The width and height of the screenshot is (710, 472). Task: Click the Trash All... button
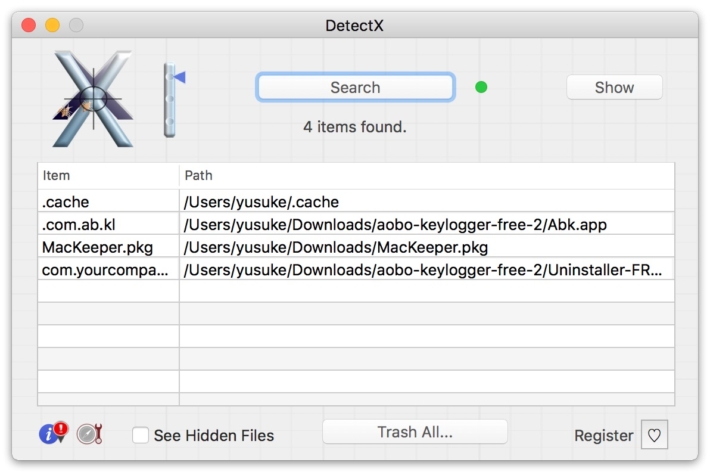pos(415,432)
